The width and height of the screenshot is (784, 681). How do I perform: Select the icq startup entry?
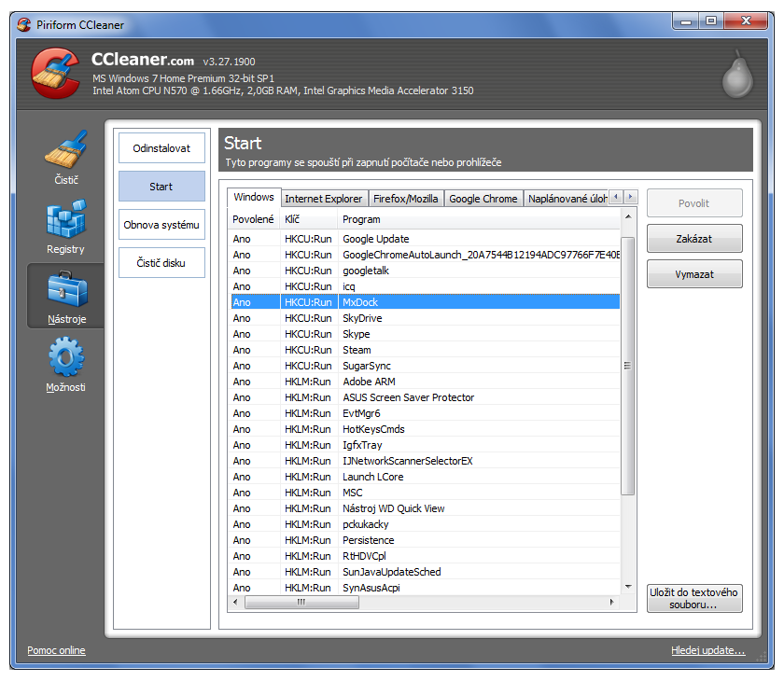click(x=425, y=286)
